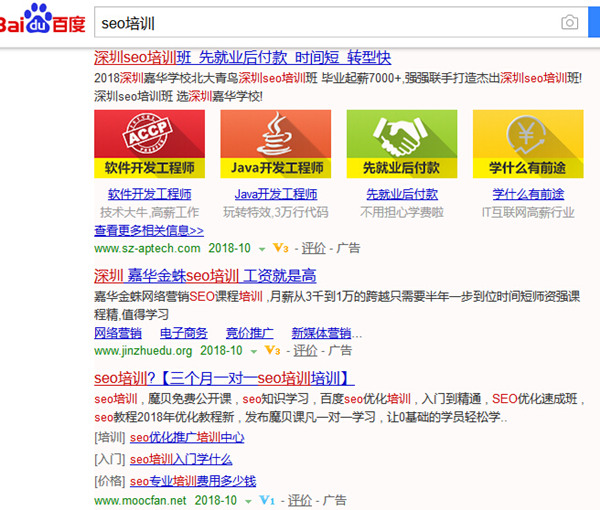Open the Java开发工程师 text link

point(276,194)
